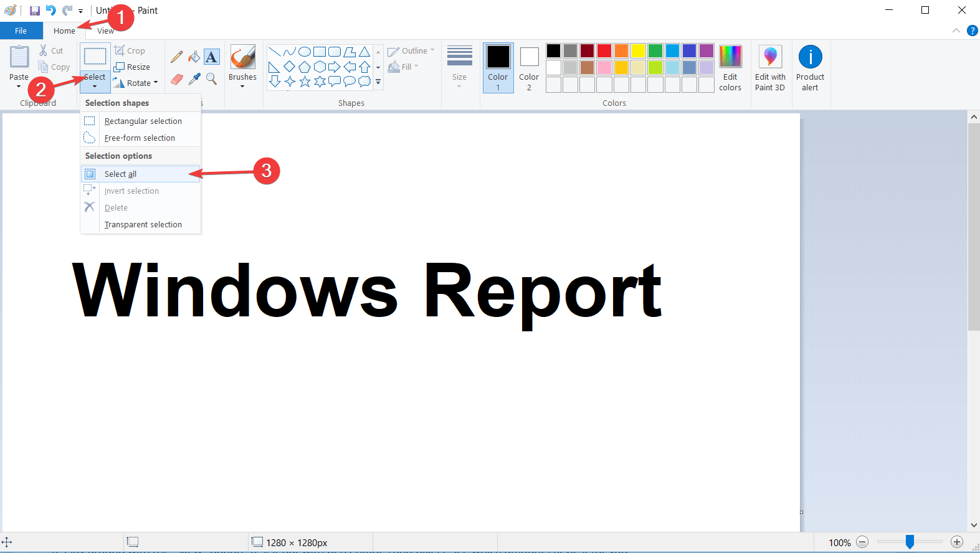Collapse the ribbon with chevron
Image resolution: width=980 pixels, height=553 pixels.
pyautogui.click(x=956, y=31)
